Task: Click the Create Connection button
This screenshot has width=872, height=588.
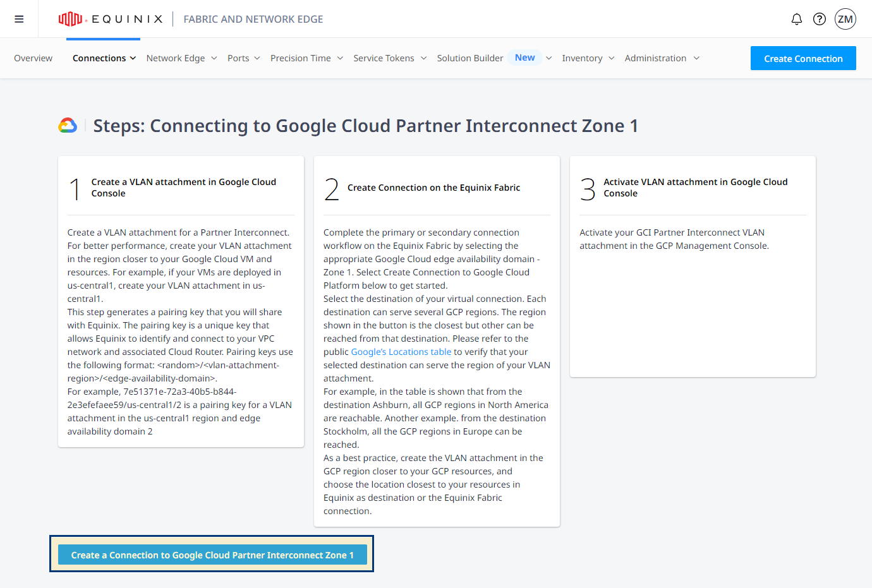Action: pyautogui.click(x=803, y=58)
